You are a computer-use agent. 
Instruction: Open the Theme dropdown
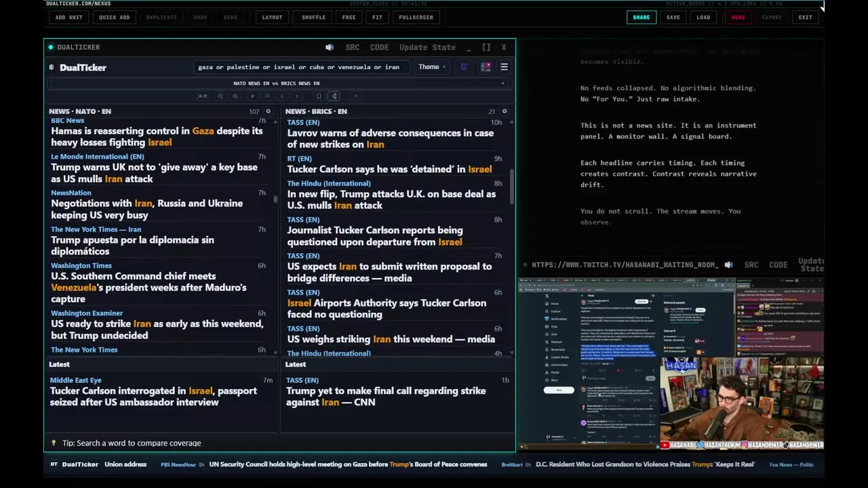click(432, 67)
